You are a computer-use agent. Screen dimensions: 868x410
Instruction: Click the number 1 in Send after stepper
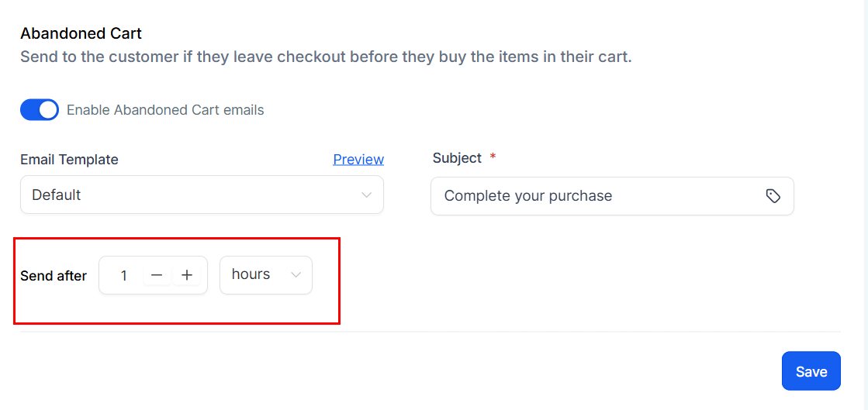tap(124, 275)
